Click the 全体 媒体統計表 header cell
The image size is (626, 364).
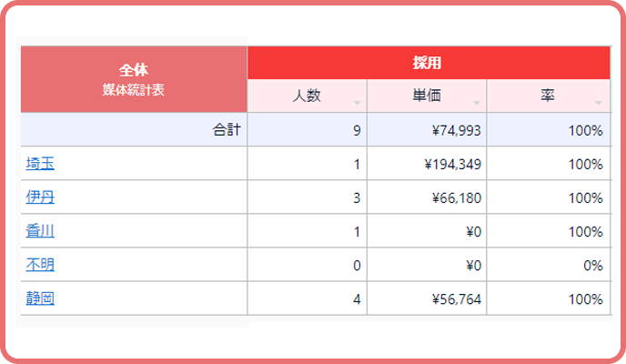pyautogui.click(x=134, y=79)
